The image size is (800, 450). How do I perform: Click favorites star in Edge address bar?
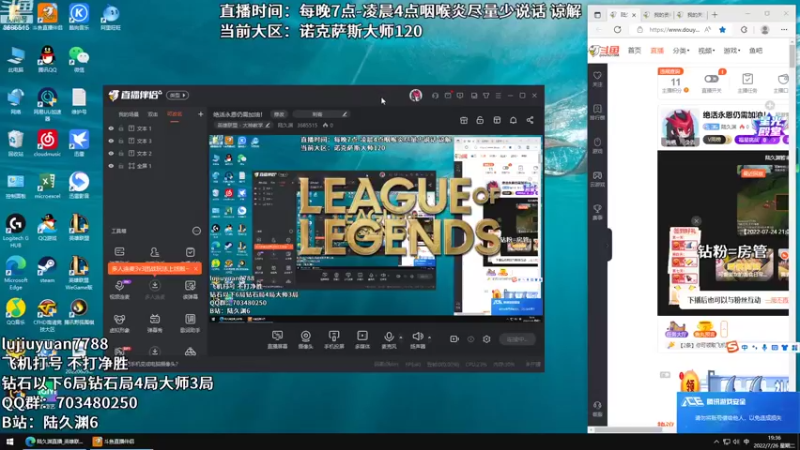(x=722, y=30)
